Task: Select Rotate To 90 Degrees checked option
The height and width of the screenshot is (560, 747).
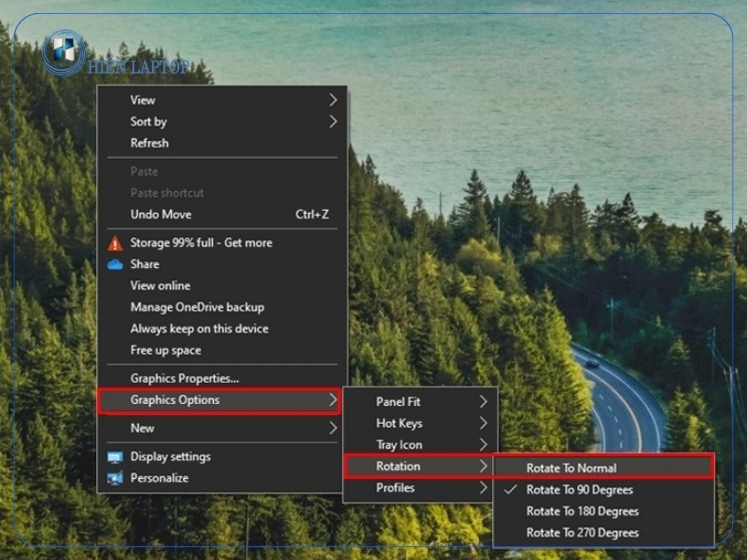Action: pyautogui.click(x=603, y=489)
